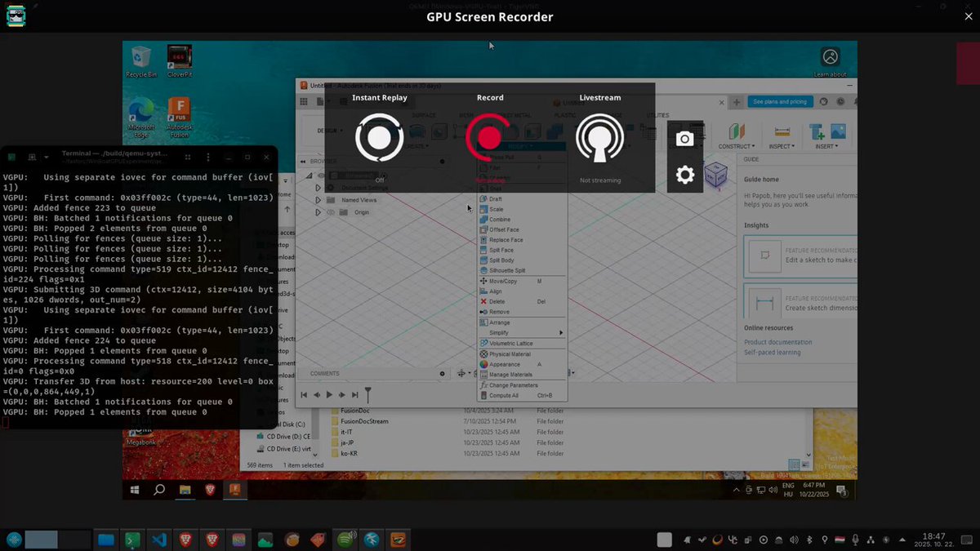Open Self-paced learning link
This screenshot has height=551, width=980.
(772, 353)
